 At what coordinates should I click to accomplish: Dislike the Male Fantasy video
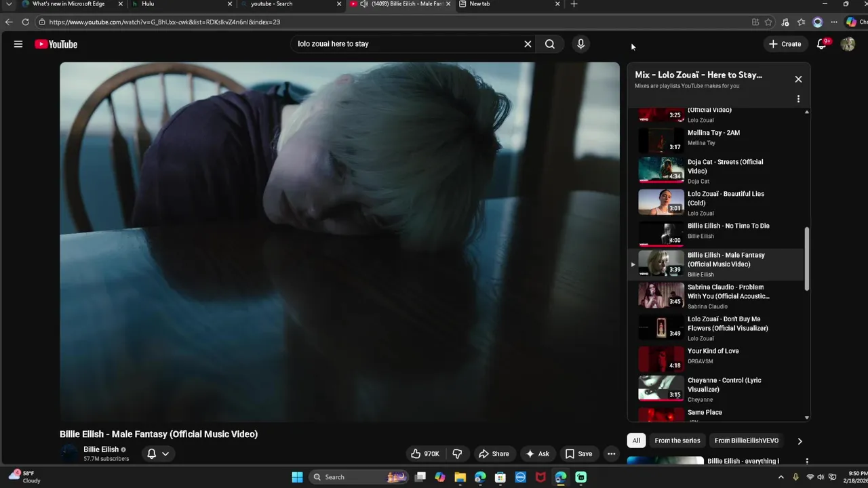(x=457, y=454)
